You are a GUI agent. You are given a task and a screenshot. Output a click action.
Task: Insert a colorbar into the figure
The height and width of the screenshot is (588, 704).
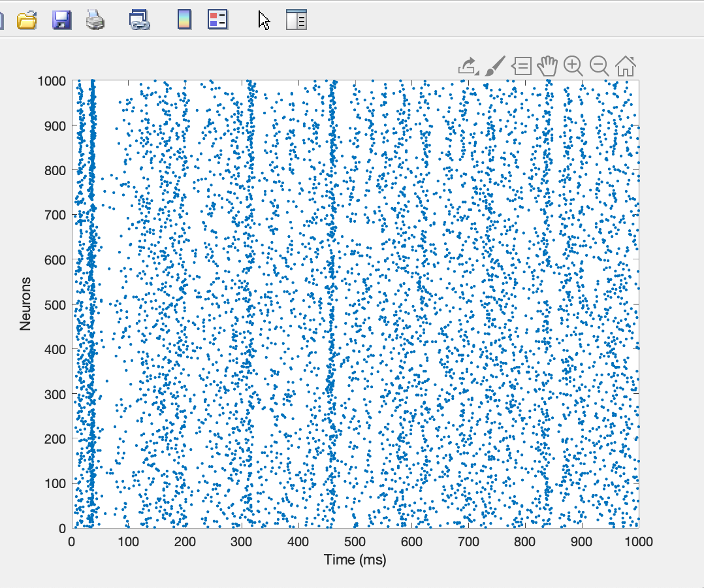pyautogui.click(x=185, y=20)
